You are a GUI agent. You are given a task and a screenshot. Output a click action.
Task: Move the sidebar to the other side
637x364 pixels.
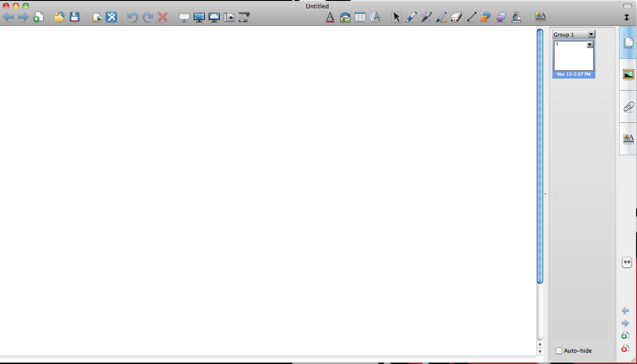[x=627, y=263]
